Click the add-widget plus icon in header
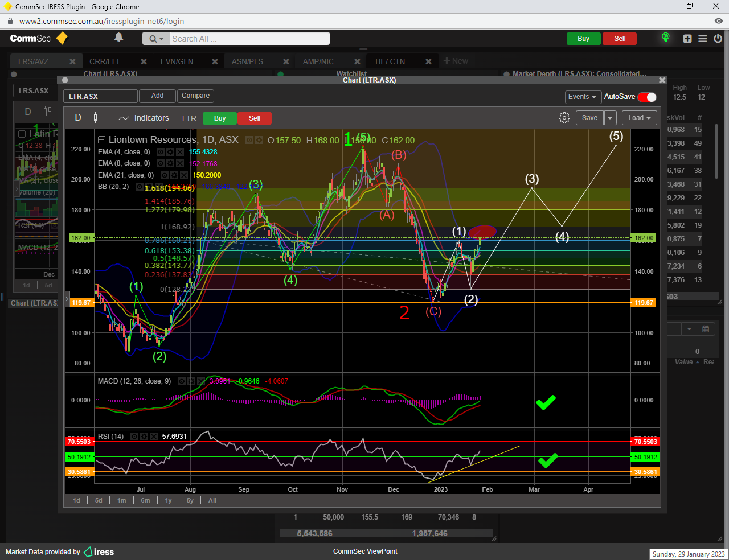The image size is (729, 560). pos(687,39)
